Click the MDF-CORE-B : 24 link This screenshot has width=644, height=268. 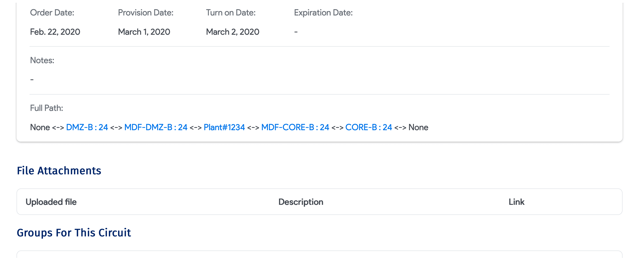[x=295, y=127]
